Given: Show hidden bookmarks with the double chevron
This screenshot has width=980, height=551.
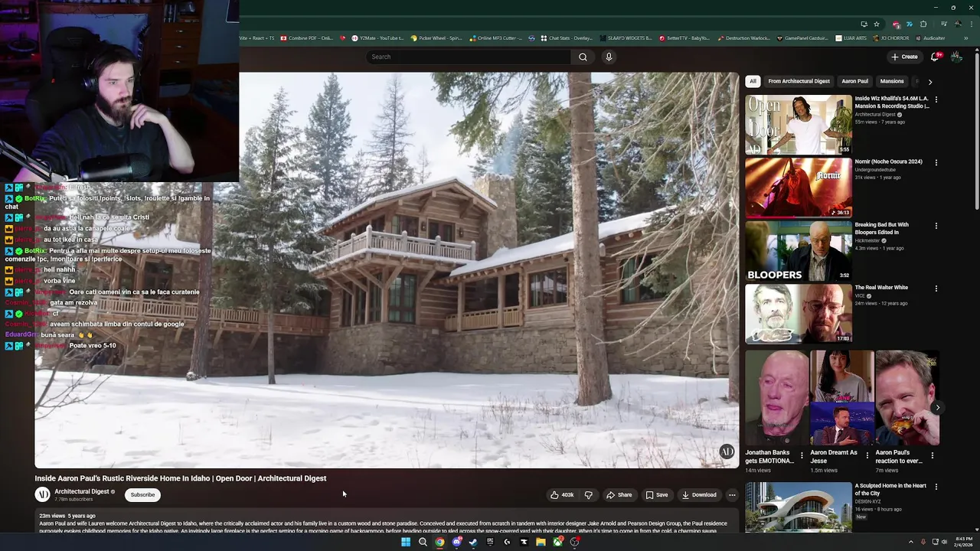Looking at the screenshot, I should point(966,38).
